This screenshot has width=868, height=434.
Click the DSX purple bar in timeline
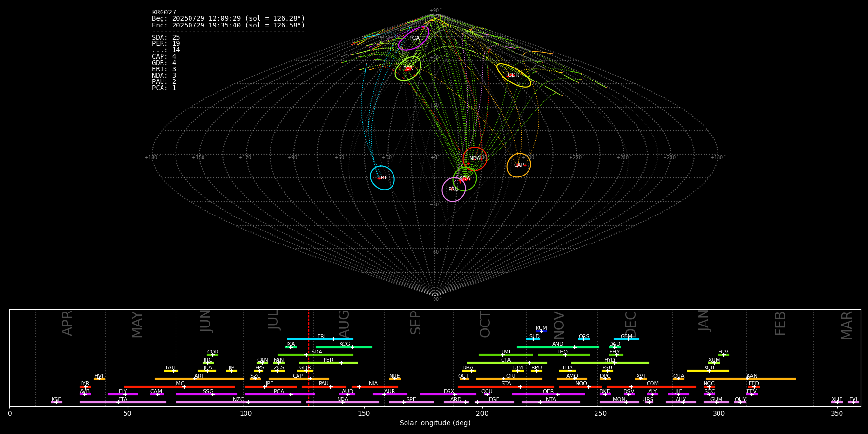coord(448,394)
